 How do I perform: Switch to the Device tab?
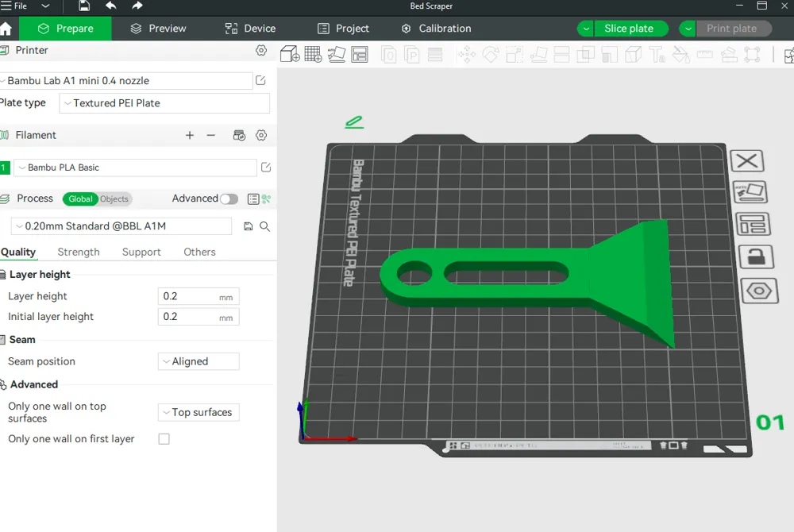250,29
